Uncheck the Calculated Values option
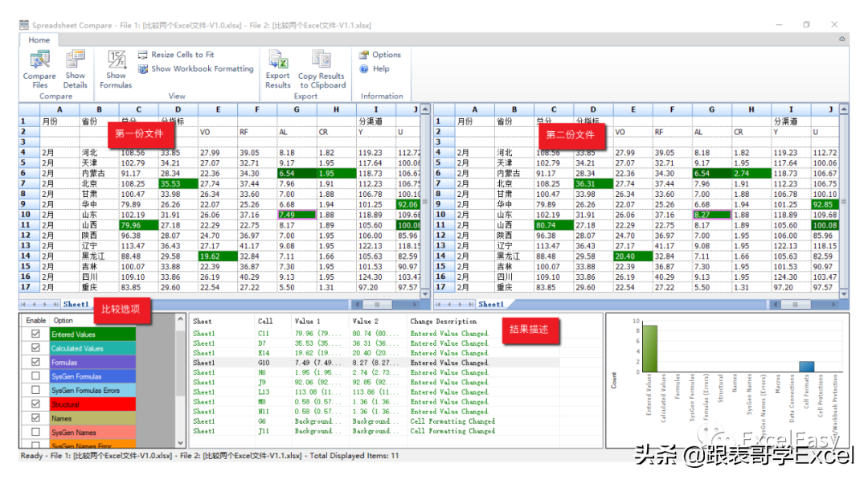Viewport: 868px width, 480px height. pyautogui.click(x=35, y=347)
